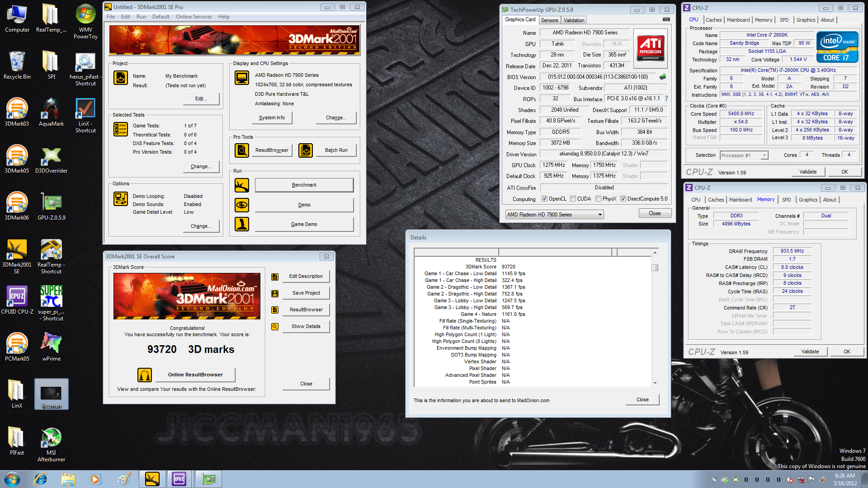Toggle the DirectCompute 5.0 checkbox

click(623, 199)
